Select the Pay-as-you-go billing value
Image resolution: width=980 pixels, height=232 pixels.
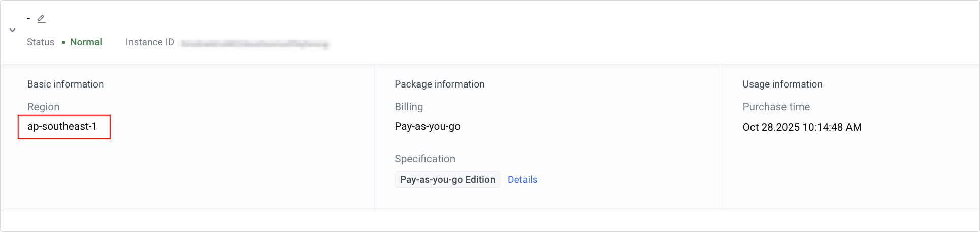(x=428, y=127)
